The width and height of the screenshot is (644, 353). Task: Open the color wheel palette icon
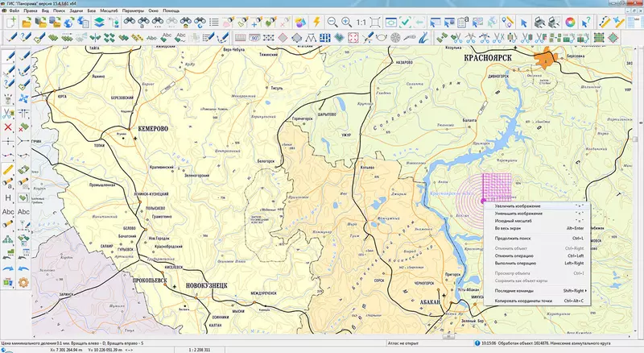click(570, 22)
